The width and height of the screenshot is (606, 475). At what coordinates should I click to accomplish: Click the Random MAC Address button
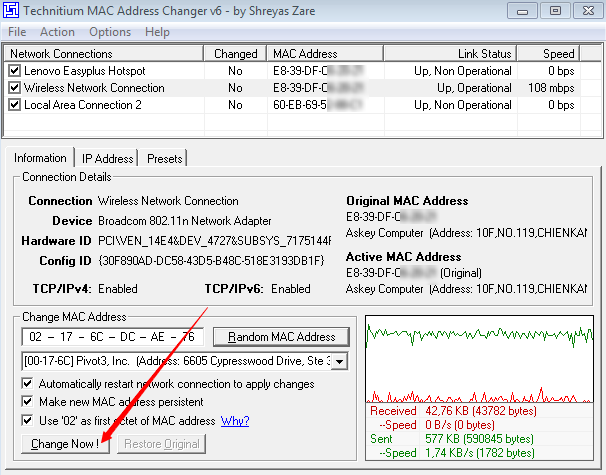point(281,337)
